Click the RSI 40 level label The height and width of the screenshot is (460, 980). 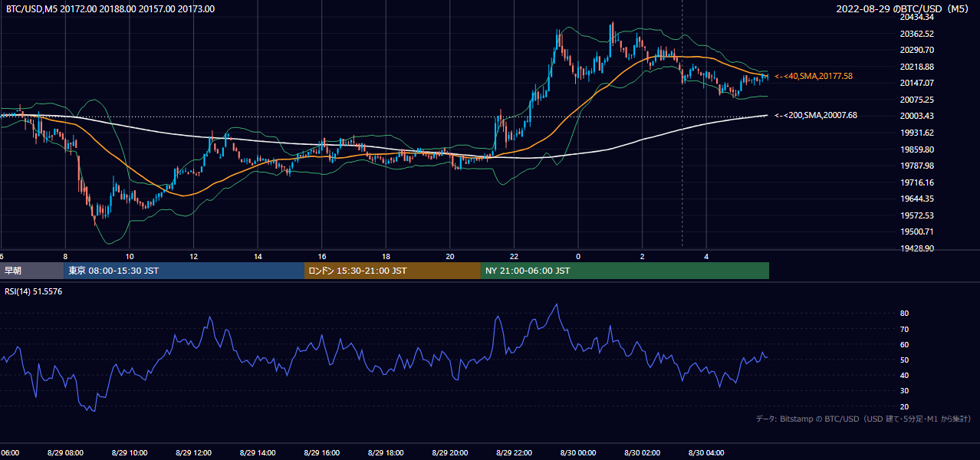904,375
